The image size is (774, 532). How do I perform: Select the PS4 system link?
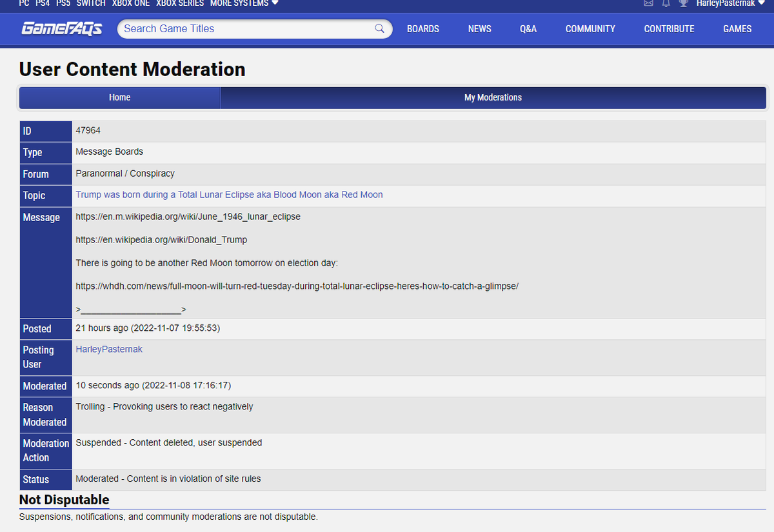point(43,3)
